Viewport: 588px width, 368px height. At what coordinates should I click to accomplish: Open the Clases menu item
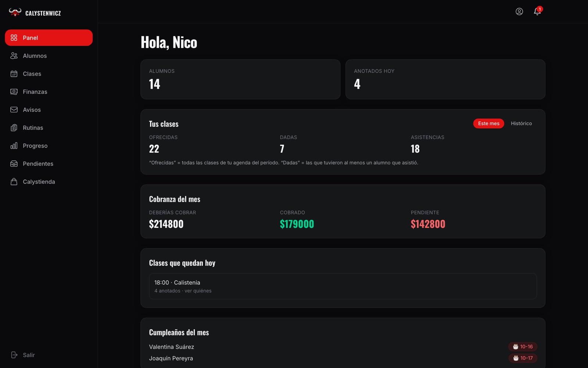pos(49,74)
